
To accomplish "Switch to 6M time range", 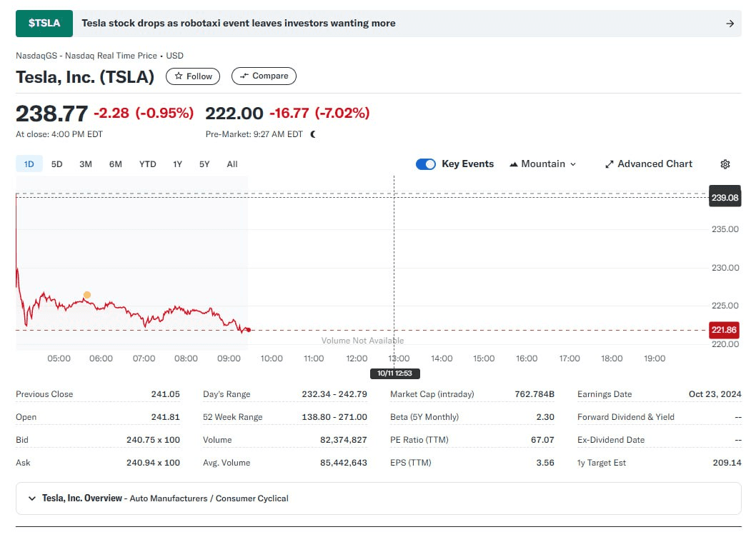I will (116, 164).
